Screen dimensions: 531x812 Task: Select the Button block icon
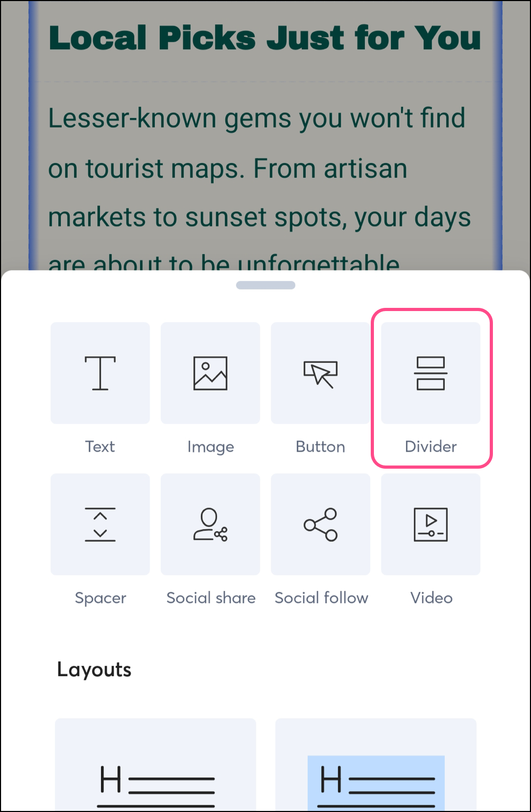[320, 373]
